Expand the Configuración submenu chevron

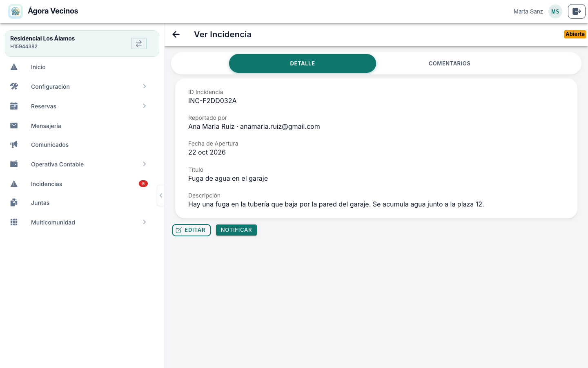click(144, 86)
